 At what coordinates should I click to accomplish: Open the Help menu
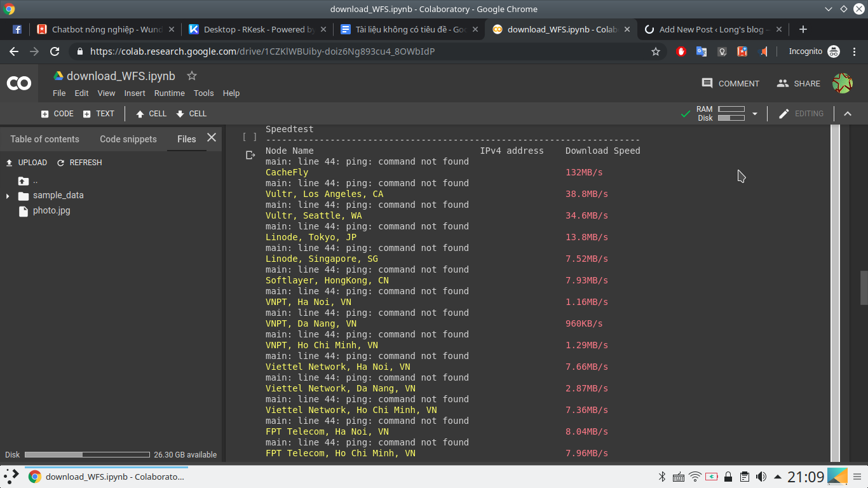pos(231,93)
